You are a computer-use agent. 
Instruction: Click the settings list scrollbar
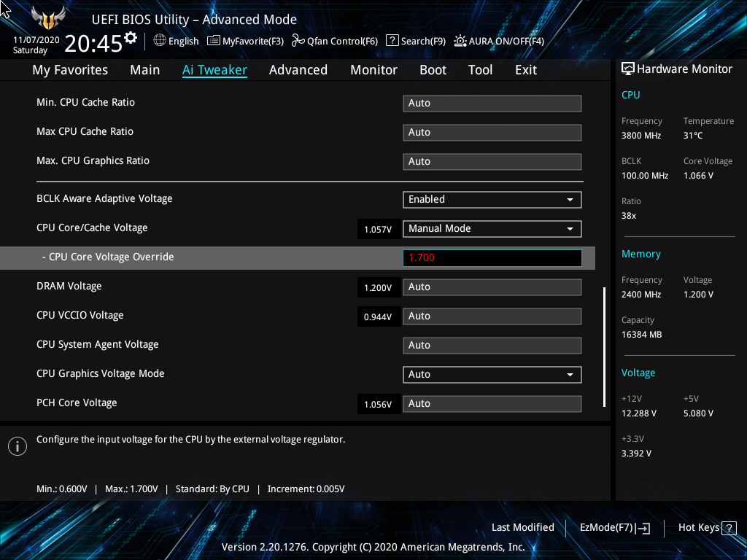(604, 346)
